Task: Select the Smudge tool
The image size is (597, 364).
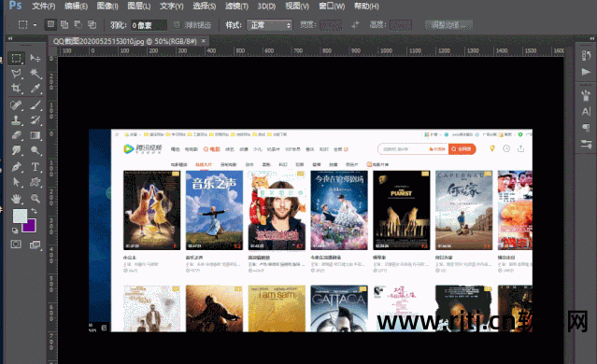Action: (16, 150)
